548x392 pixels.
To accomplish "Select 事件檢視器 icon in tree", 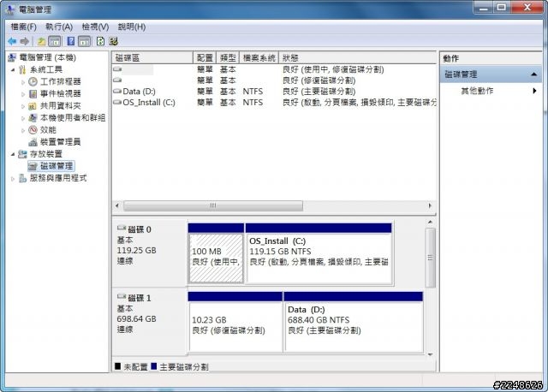I will point(33,93).
